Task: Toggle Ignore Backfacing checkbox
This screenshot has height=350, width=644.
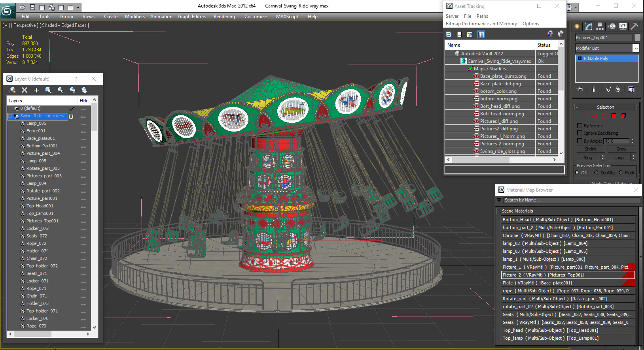Action: click(580, 133)
